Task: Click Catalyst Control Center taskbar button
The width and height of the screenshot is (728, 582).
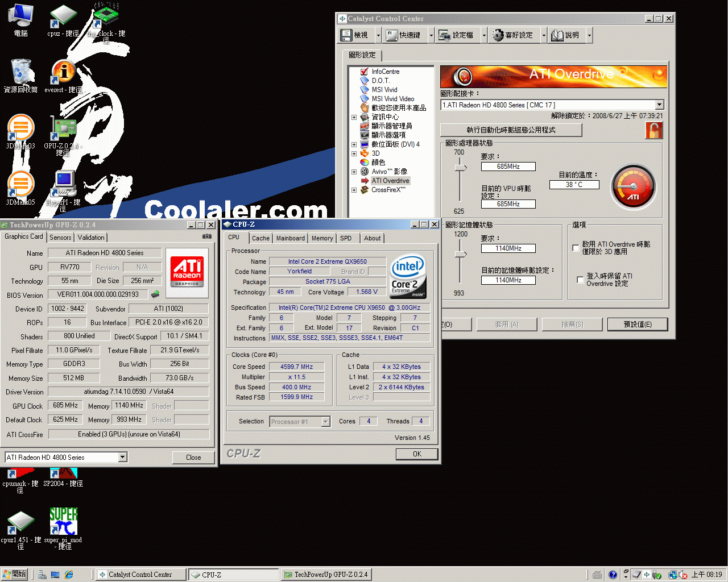Action: [x=140, y=575]
